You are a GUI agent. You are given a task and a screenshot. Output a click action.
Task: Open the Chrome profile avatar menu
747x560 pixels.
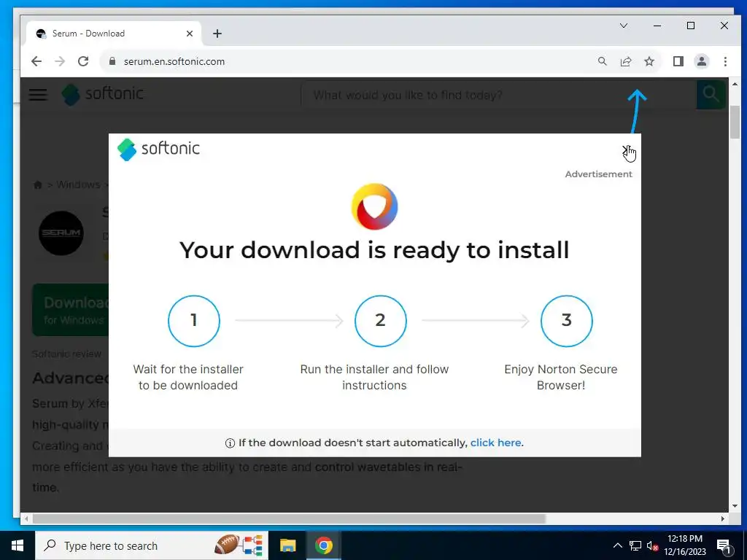click(x=701, y=61)
